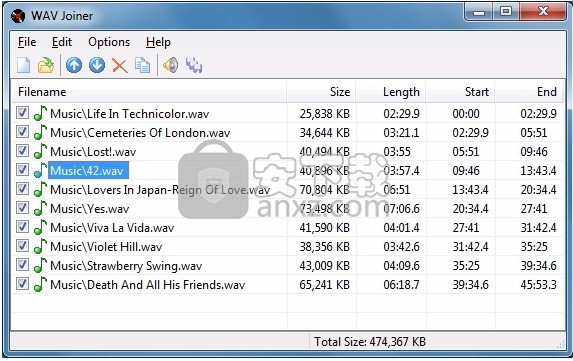The image size is (573, 361).
Task: Select the Music\Lost!.wav filename
Action: click(93, 152)
